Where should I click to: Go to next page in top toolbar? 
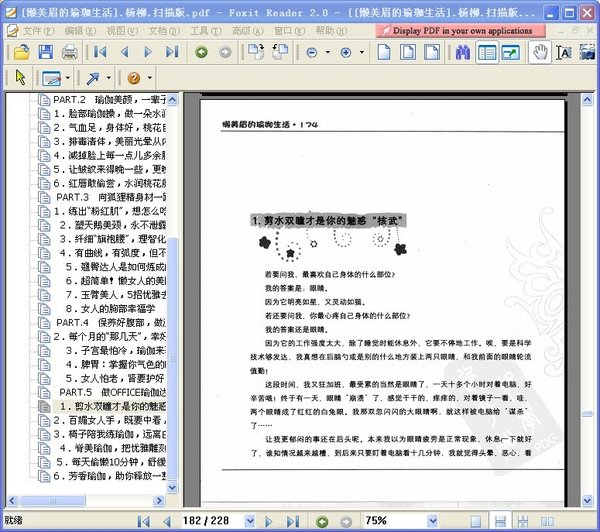148,52
